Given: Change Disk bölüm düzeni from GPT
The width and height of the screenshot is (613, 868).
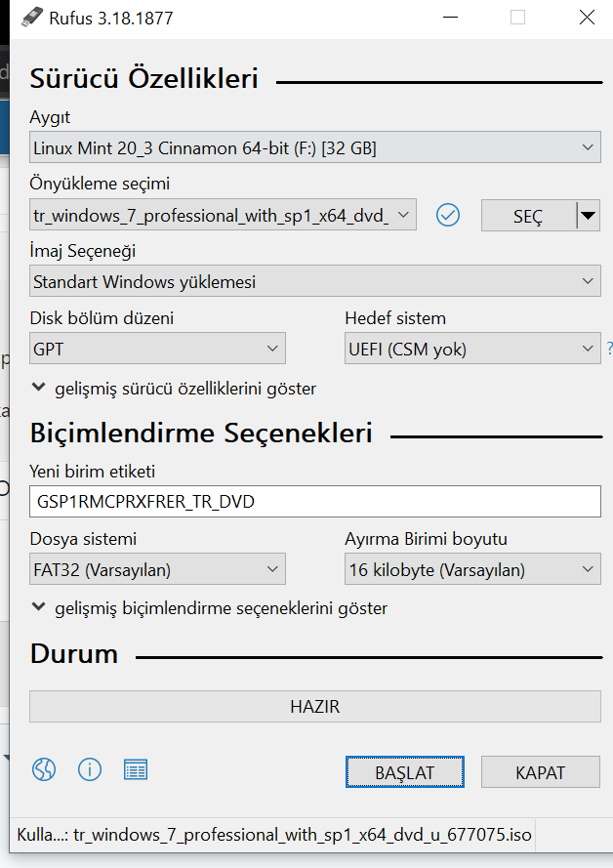Looking at the screenshot, I should coord(157,349).
